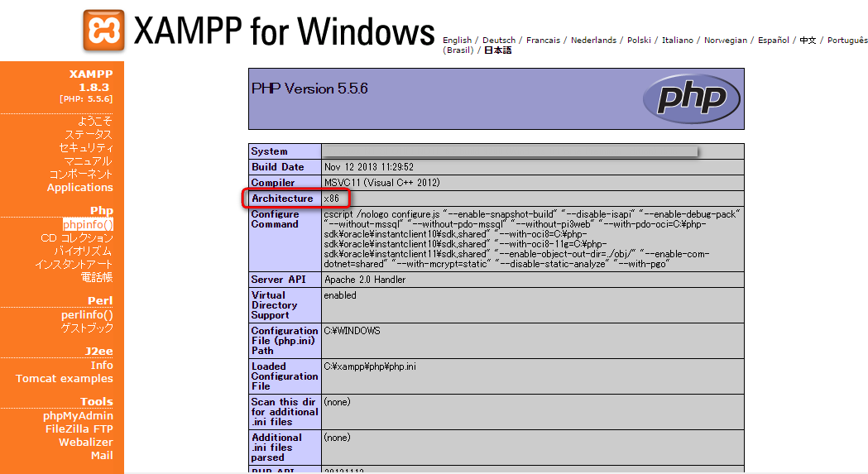Viewport: 868px width, 474px height.
Task: Open the ゲストブック guestbook link
Action: click(x=87, y=328)
